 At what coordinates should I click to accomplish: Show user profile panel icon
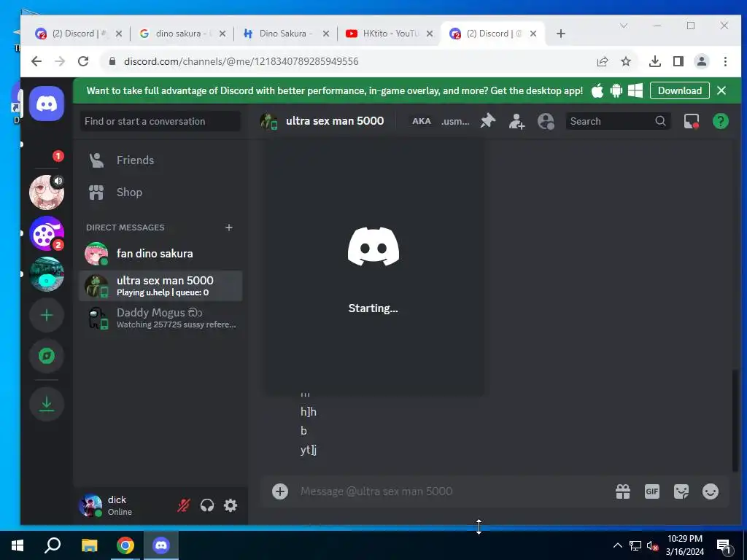click(546, 122)
